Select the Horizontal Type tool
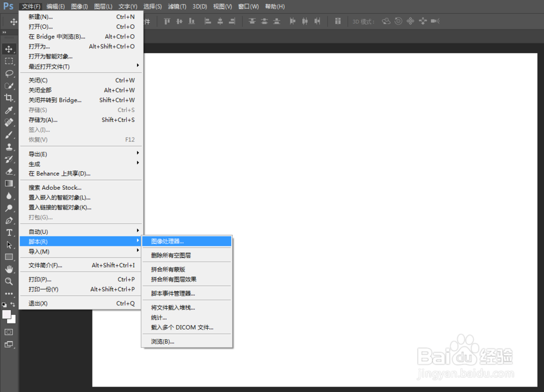The height and width of the screenshot is (392, 544). click(x=9, y=233)
